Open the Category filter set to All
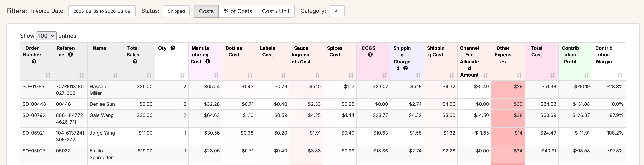Screen dimensions: 644x165 coord(337,11)
